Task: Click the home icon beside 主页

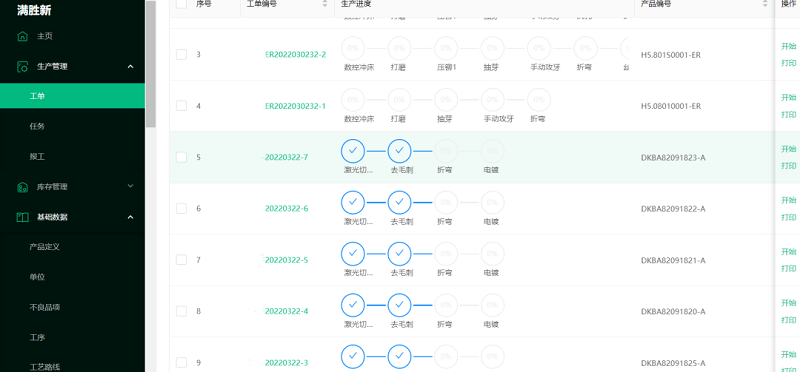Action: click(22, 36)
